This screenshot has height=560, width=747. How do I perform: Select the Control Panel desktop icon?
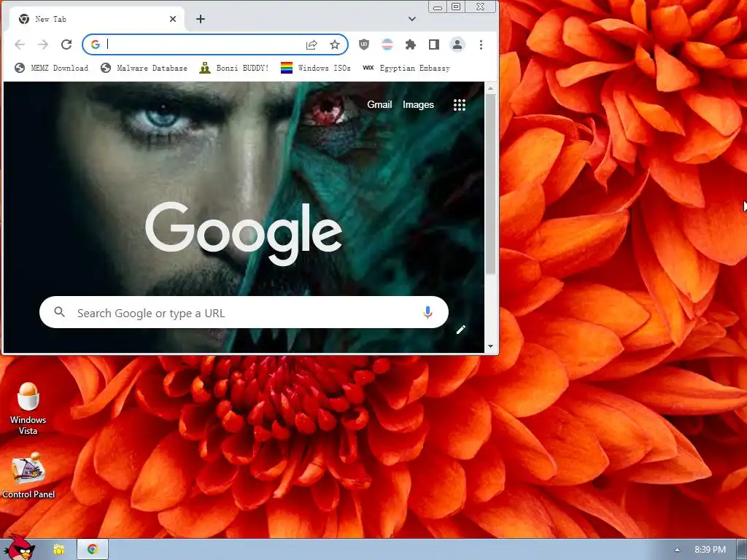pos(28,475)
